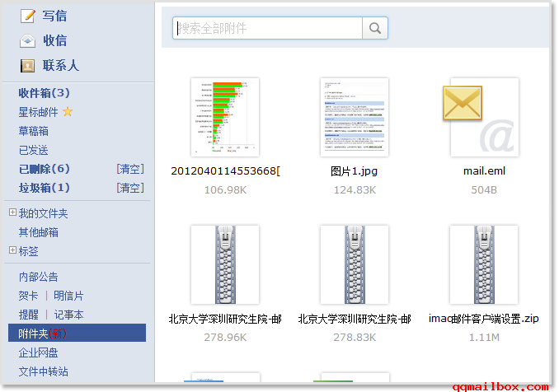559x392 pixels.
Task: Click the file name mail.eml
Action: [484, 171]
